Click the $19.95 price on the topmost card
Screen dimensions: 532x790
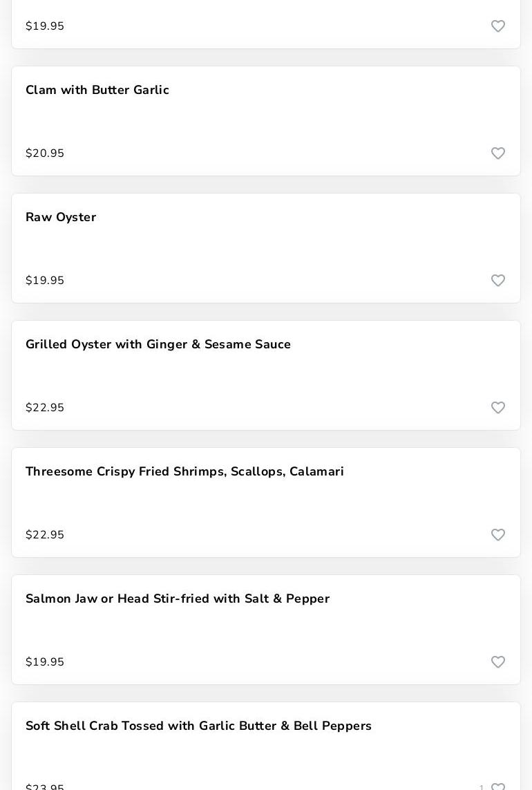click(x=45, y=26)
